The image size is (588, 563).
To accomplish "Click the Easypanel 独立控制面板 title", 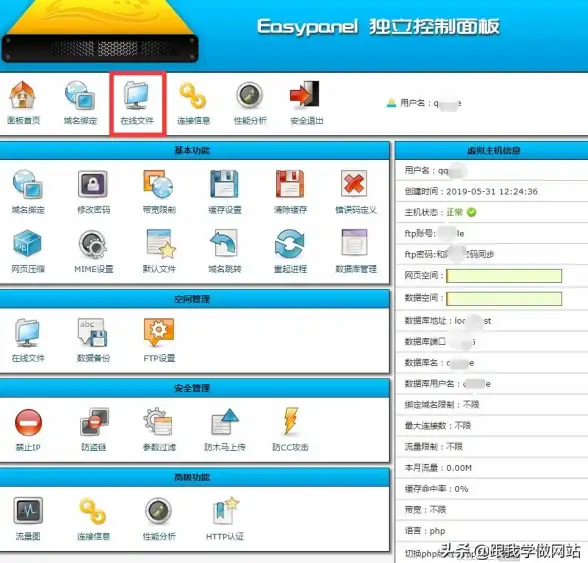I will pyautogui.click(x=378, y=26).
